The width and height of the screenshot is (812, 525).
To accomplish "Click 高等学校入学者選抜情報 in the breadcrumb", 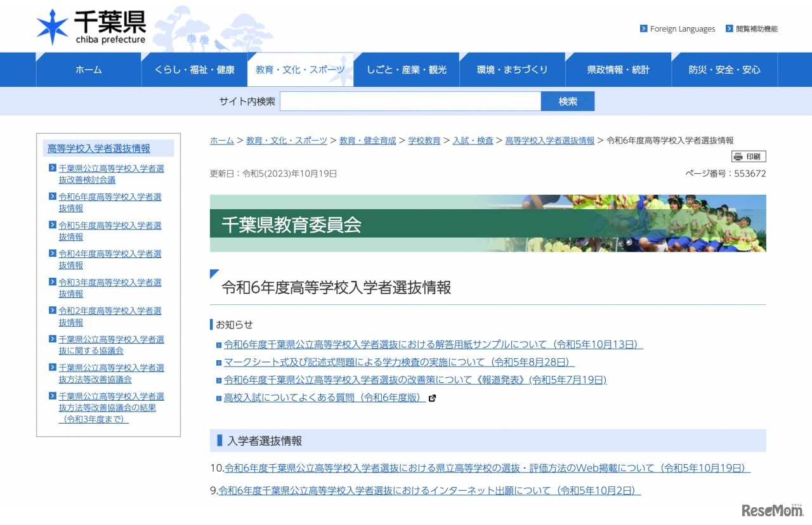I will [549, 140].
